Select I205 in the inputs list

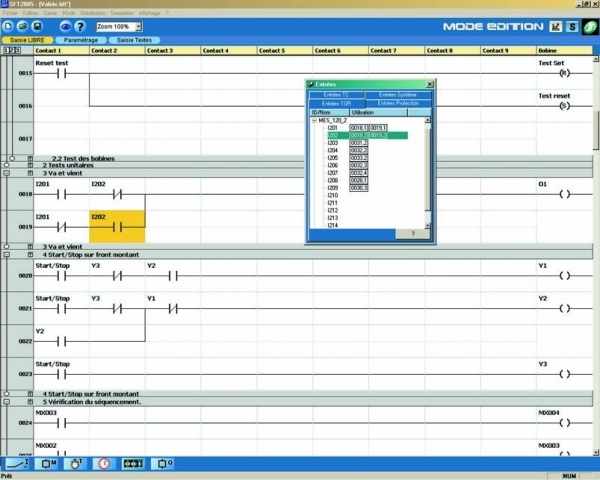333,157
